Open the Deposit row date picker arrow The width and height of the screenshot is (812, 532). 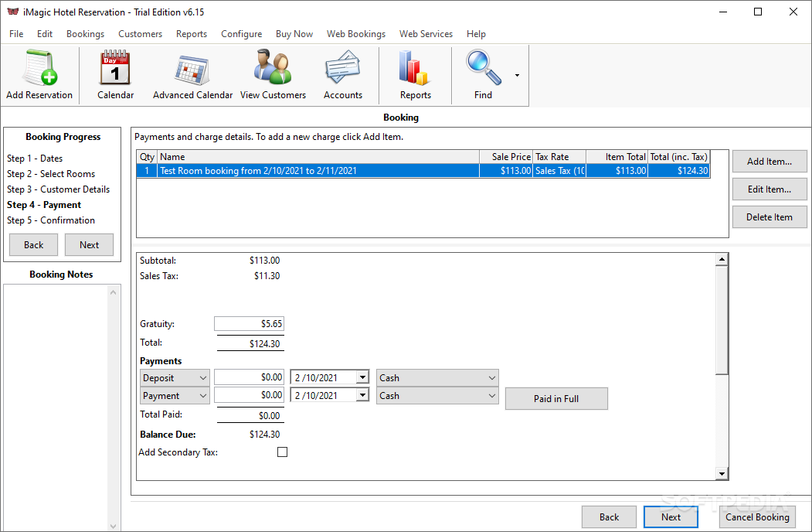363,377
